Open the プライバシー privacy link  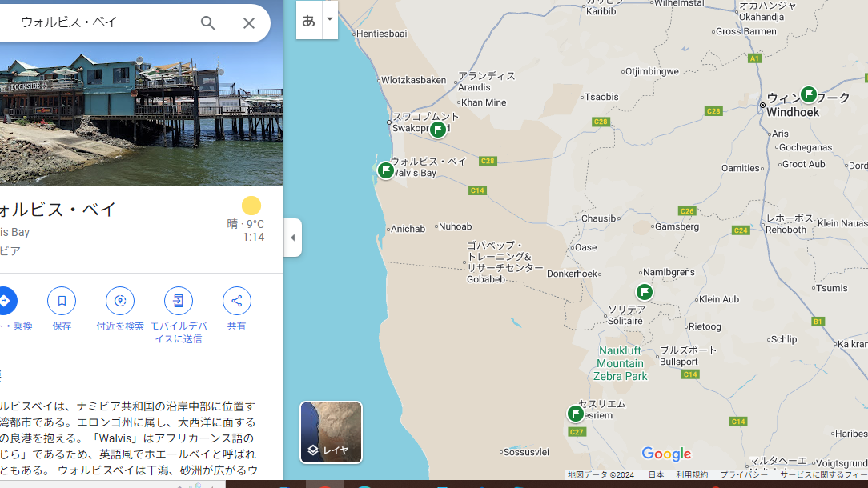743,474
